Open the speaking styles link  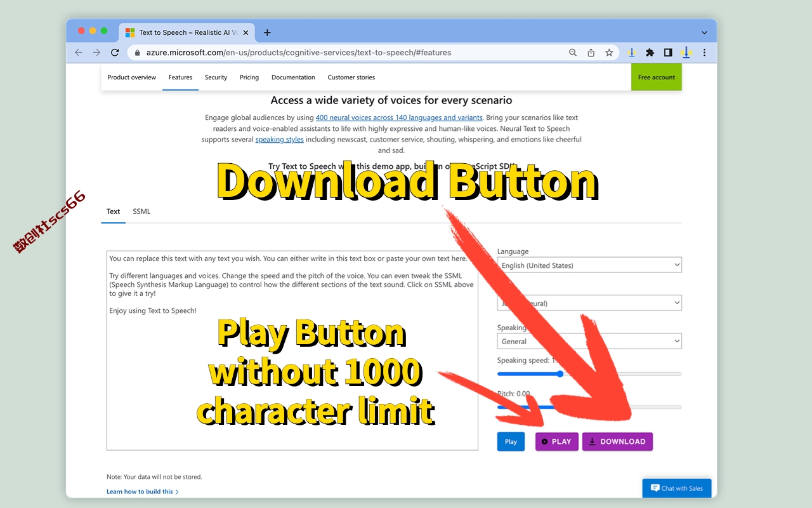280,139
